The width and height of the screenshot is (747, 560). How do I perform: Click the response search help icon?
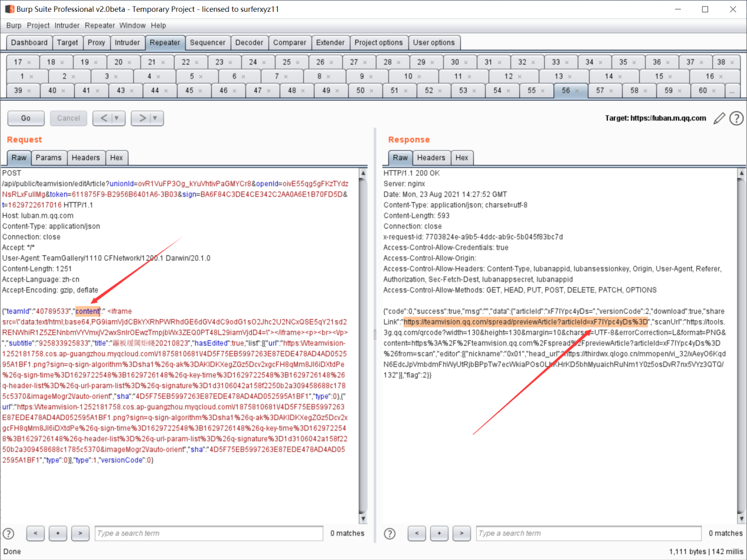point(390,534)
